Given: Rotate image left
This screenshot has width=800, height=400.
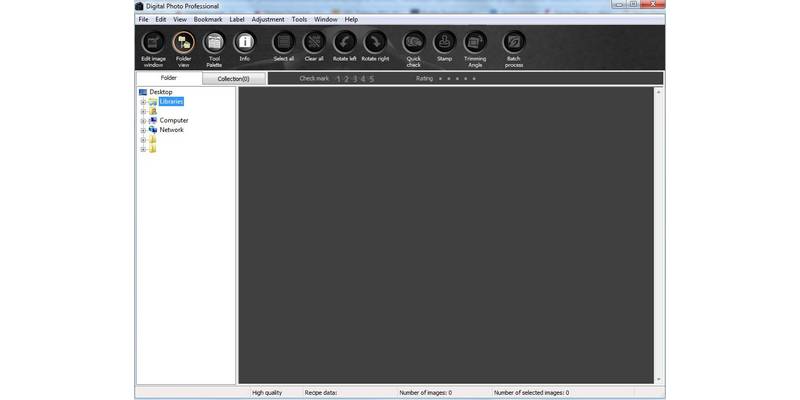Looking at the screenshot, I should pos(344,43).
